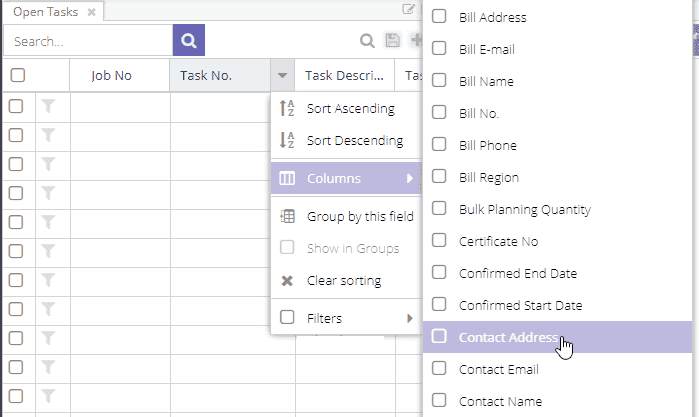Screen dimensions: 699x417
Task: Close the Open Tasks tab
Action: (x=91, y=12)
